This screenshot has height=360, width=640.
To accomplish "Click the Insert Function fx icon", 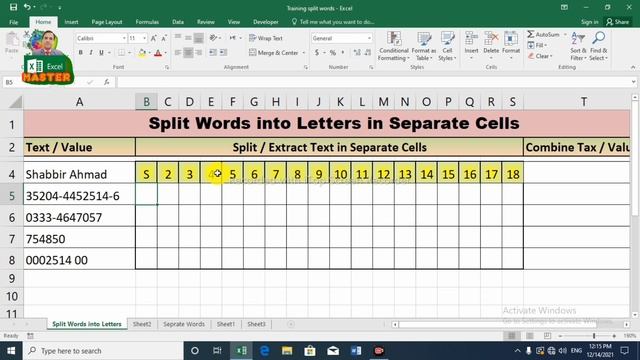I will point(107,82).
